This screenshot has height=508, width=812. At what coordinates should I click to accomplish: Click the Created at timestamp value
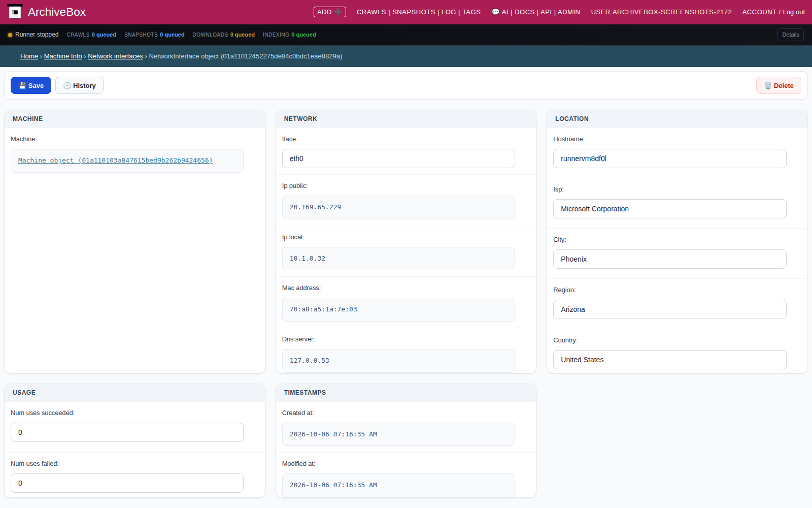[x=333, y=434]
